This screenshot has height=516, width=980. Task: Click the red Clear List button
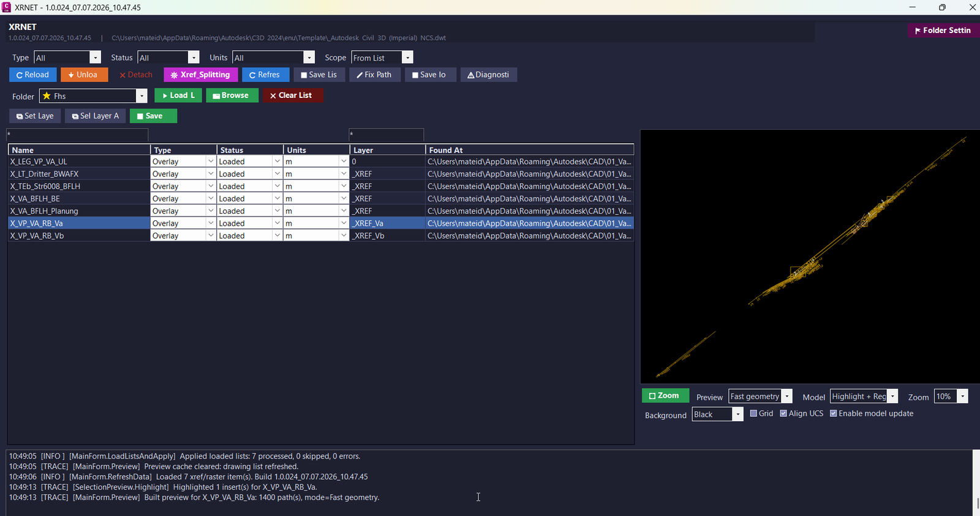pos(293,95)
